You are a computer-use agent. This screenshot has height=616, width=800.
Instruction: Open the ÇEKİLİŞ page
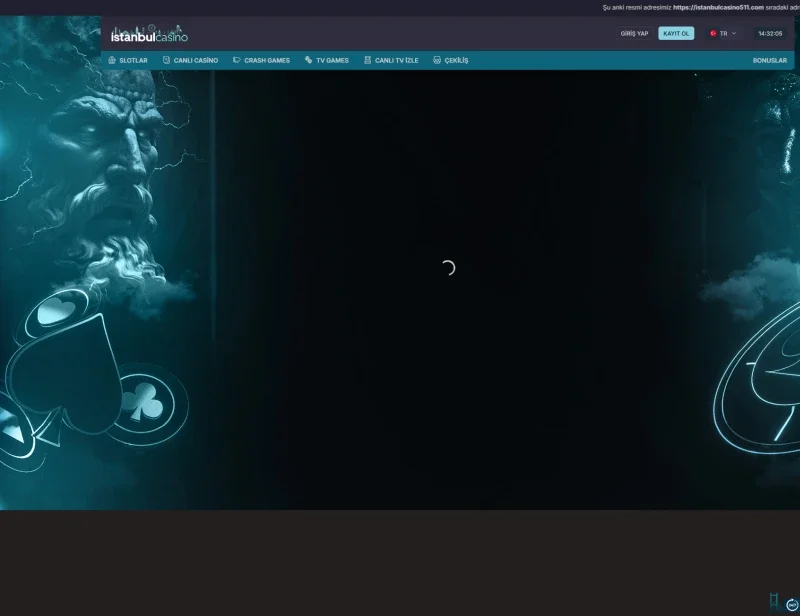[x=451, y=60]
